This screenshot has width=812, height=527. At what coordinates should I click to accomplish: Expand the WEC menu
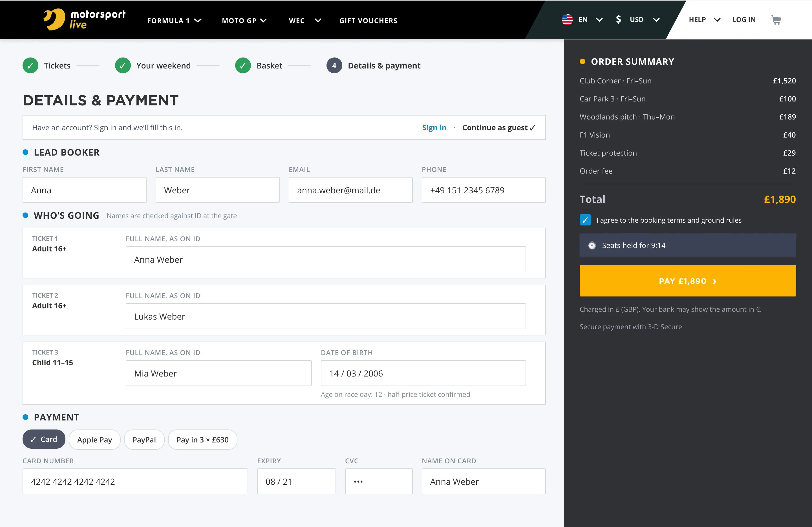pos(305,21)
